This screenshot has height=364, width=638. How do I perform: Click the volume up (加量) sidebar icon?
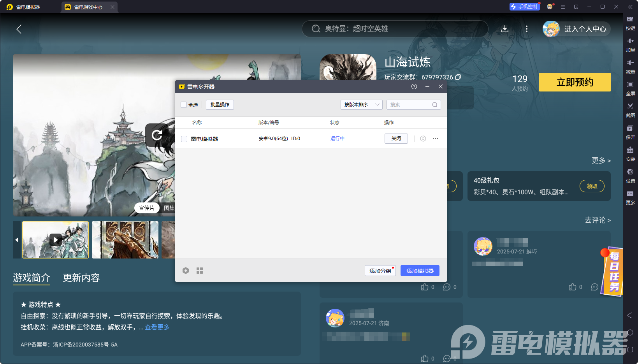(x=630, y=41)
